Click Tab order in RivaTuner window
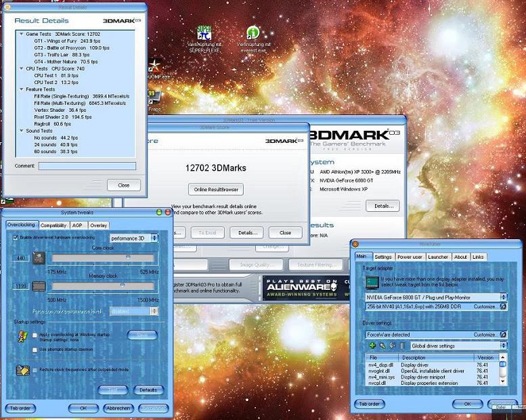Screen dimensions: 526x420 (370, 404)
